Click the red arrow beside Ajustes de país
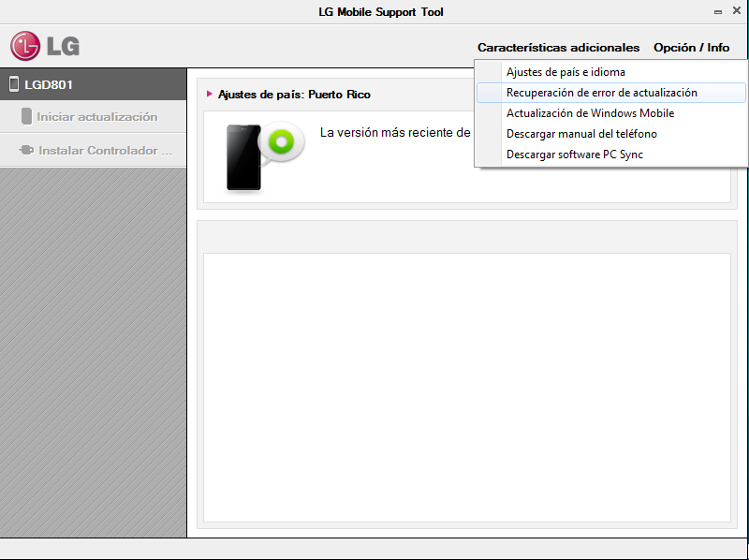This screenshot has width=749, height=560. pyautogui.click(x=209, y=94)
